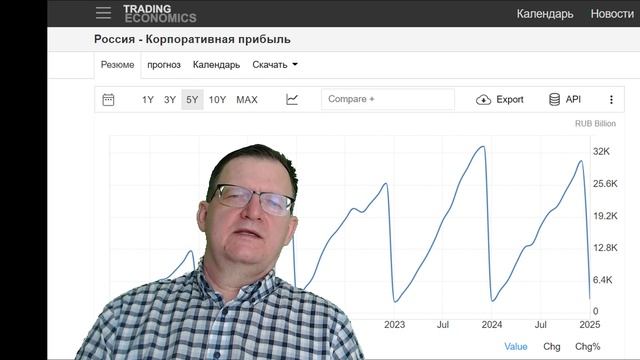This screenshot has width=640, height=360.
Task: Change chart type with line-chart icon
Action: (x=292, y=99)
